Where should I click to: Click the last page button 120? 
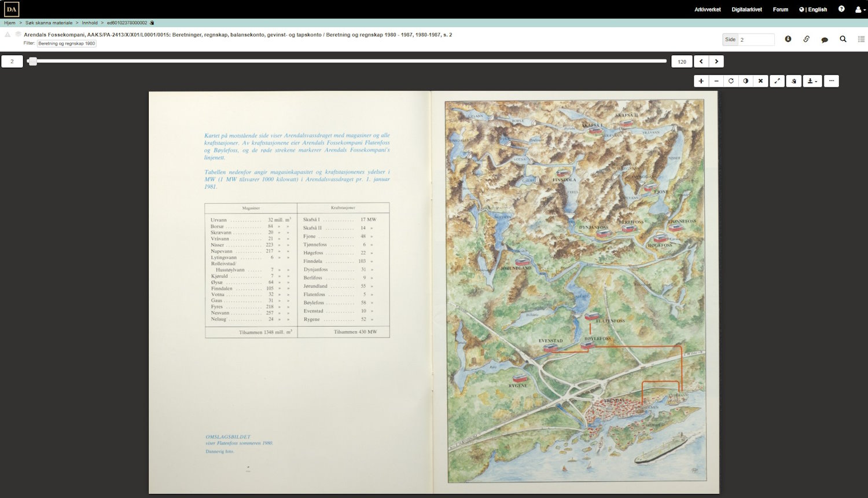pos(682,61)
